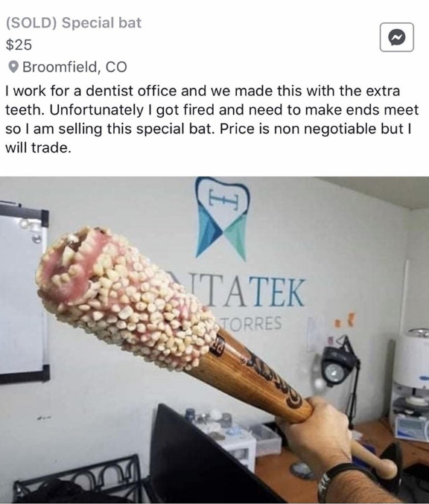The width and height of the screenshot is (429, 504).
Task: Click the wristwatch on the seller's arm
Action: click(343, 482)
